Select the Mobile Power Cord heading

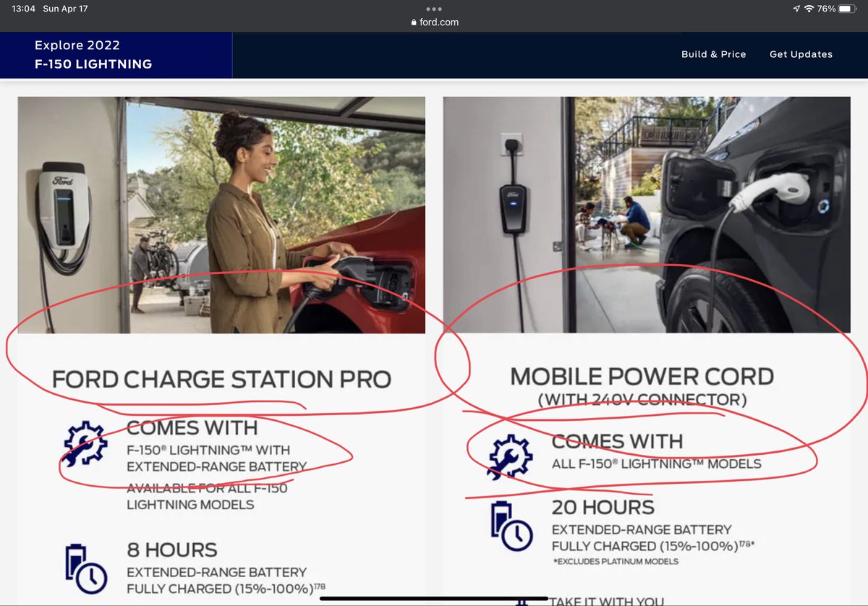(x=642, y=377)
